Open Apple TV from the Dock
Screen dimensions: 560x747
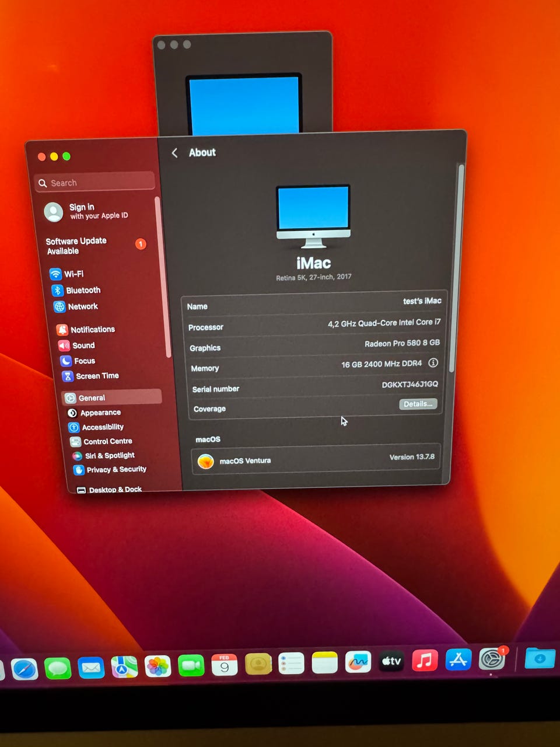coord(391,661)
